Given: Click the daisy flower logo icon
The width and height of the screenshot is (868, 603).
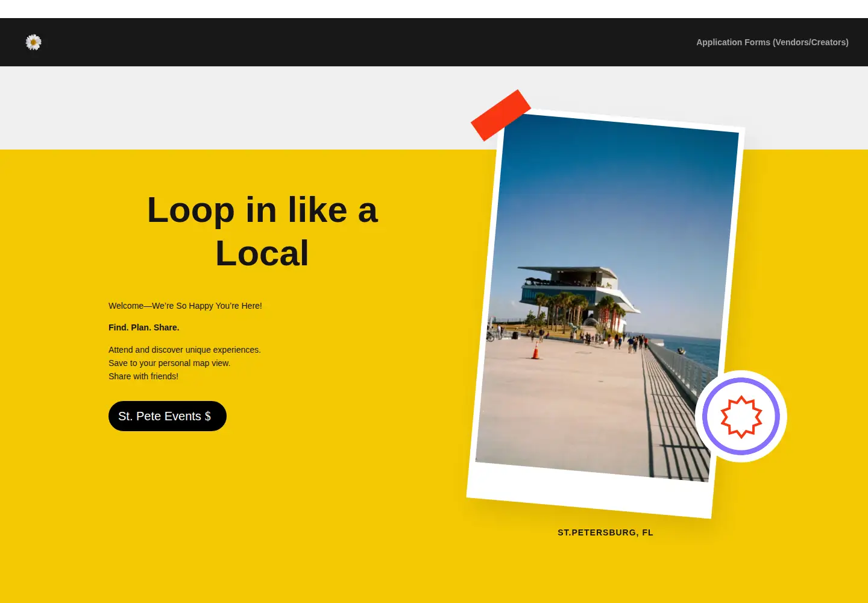Looking at the screenshot, I should [x=34, y=42].
